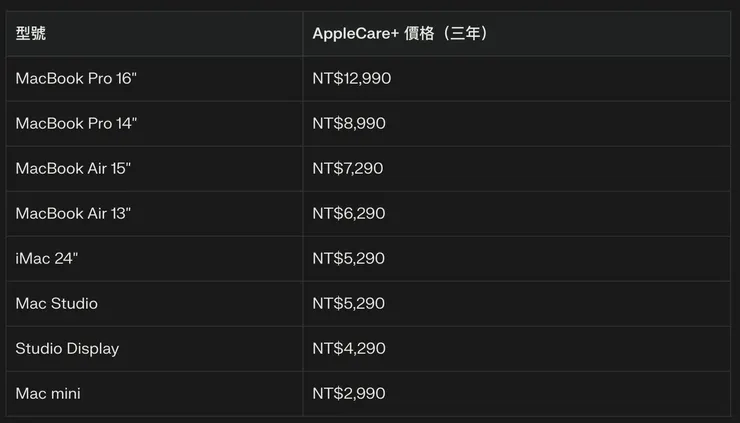The height and width of the screenshot is (423, 740).
Task: Click the NT$12,990 price cell
Action: (351, 79)
